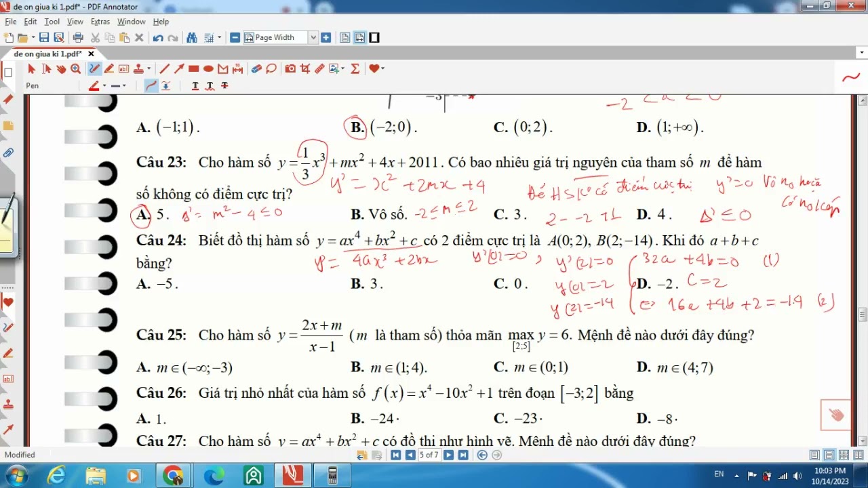The height and width of the screenshot is (488, 868).
Task: Choose the Text box tool
Action: coord(123,68)
